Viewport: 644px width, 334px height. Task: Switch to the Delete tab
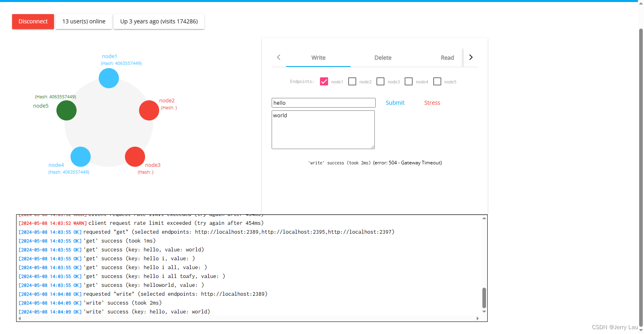(383, 58)
